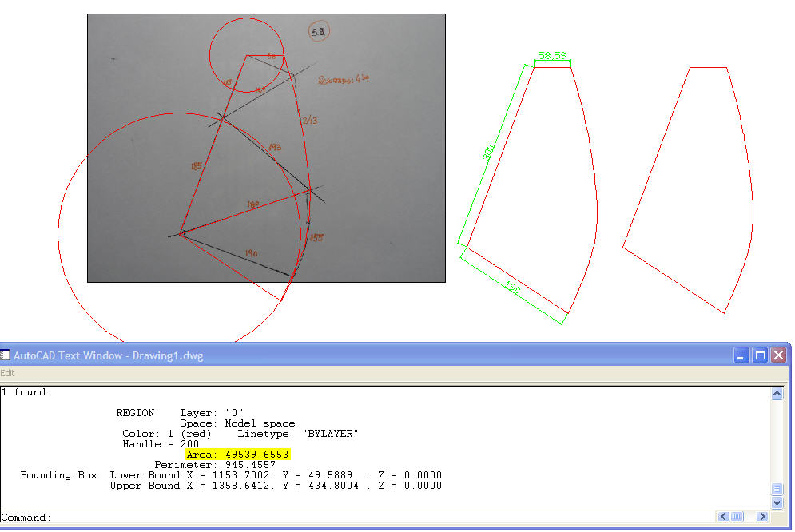
Task: Select the green 300 dimension text
Action: (487, 152)
